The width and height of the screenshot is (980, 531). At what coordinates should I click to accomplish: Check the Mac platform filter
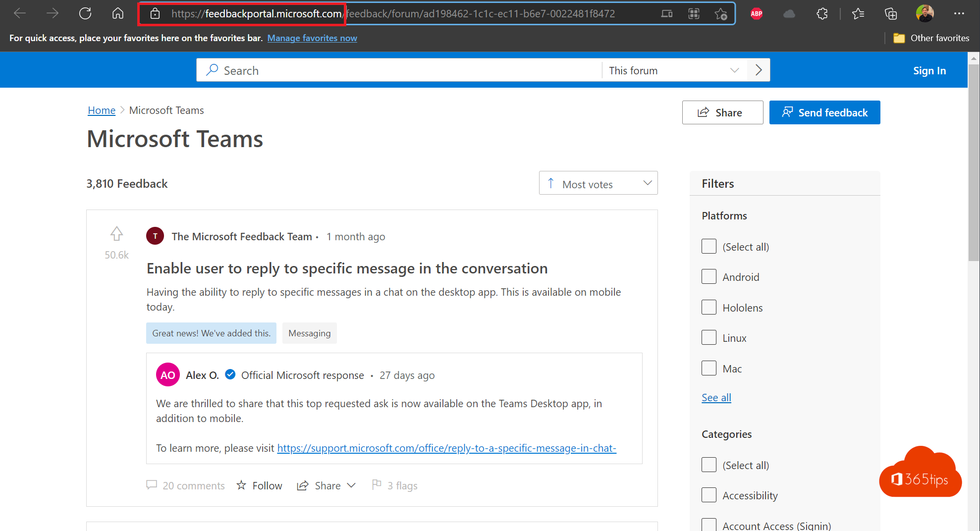coord(709,368)
